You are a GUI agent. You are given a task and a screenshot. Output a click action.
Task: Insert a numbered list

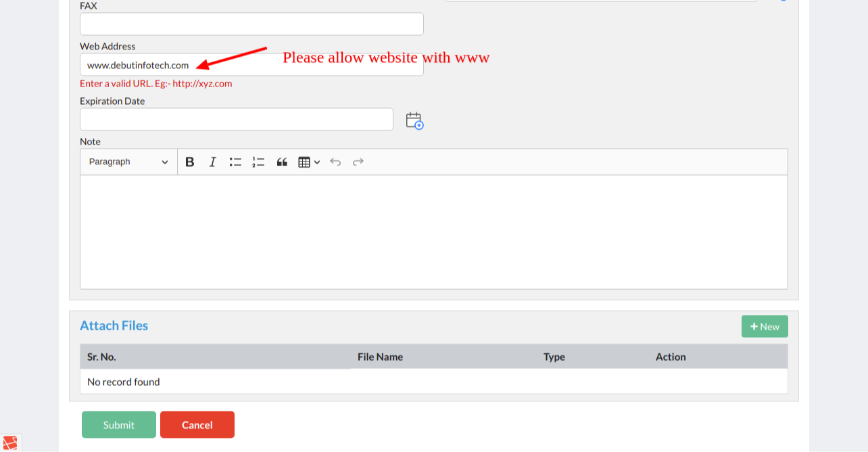click(258, 162)
